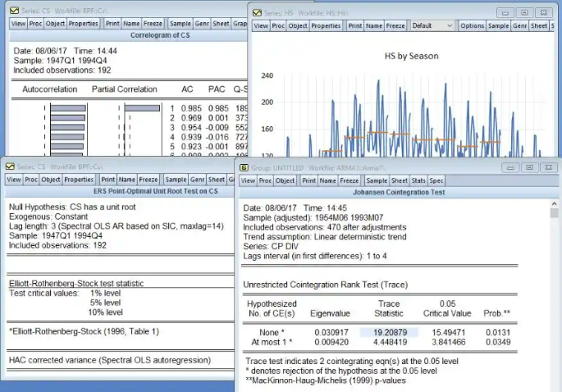Viewport: 562px width, 392px height.
Task: Click Name in the Johansen Cointegration window
Action: 328,180
